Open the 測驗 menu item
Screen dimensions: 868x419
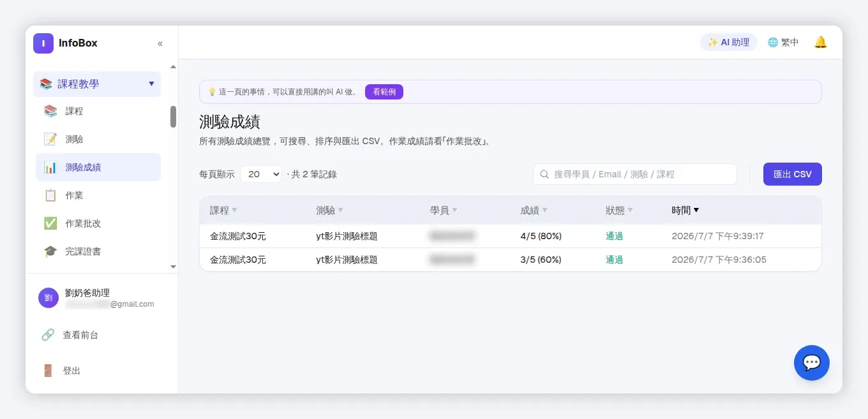click(98, 139)
